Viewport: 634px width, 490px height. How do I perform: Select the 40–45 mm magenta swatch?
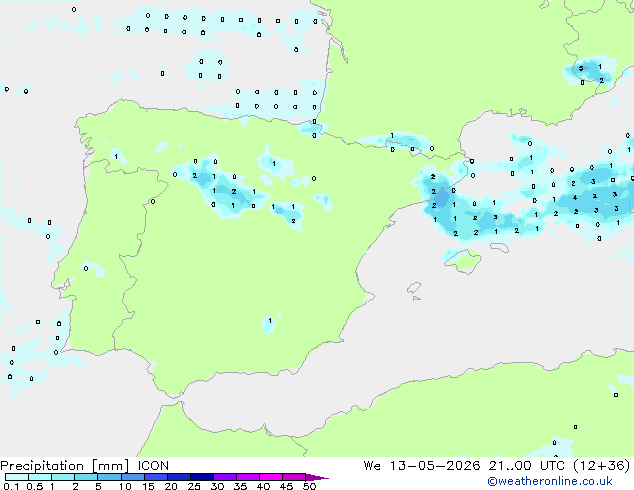click(x=271, y=477)
